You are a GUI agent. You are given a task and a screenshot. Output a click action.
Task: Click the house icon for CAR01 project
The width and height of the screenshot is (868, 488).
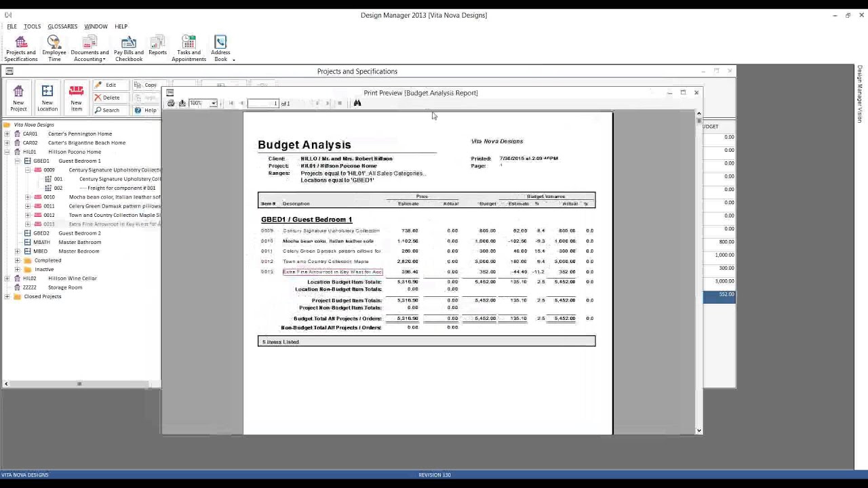tap(17, 134)
